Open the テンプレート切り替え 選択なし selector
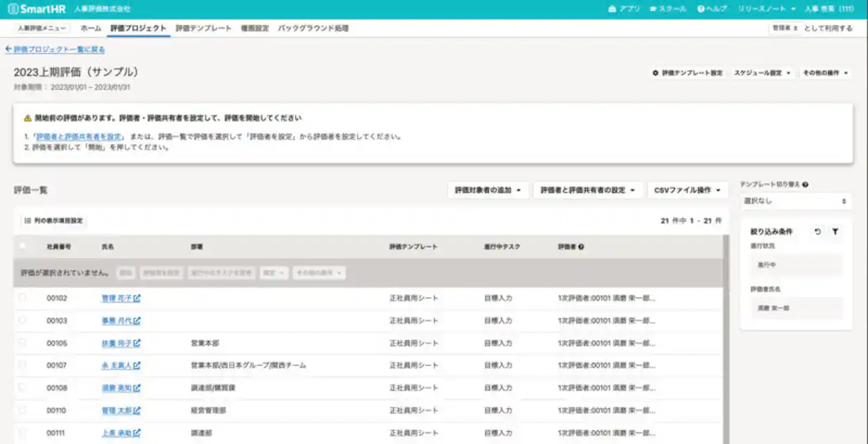This screenshot has width=868, height=444. 796,201
